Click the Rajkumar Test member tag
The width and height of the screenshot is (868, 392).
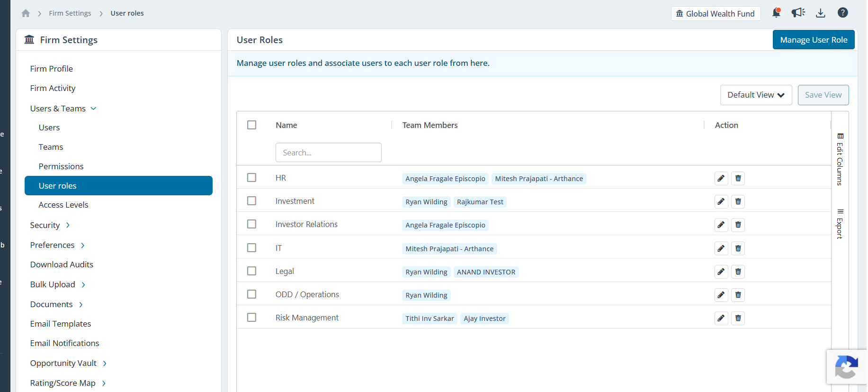[x=480, y=202]
